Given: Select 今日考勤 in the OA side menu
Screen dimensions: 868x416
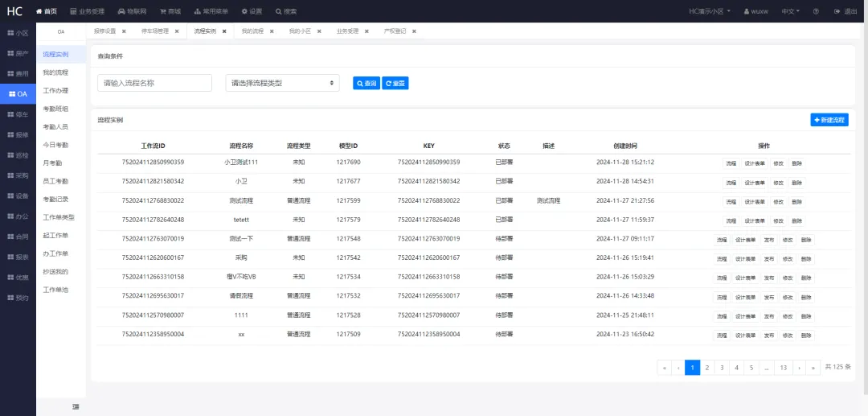Looking at the screenshot, I should click(x=55, y=145).
